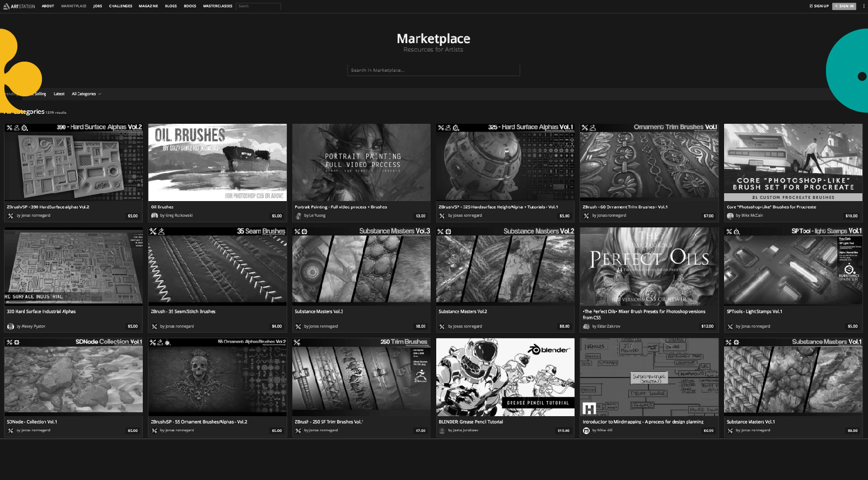
Task: Click Mike McCain's avatar on Procreate brushes
Action: click(730, 216)
